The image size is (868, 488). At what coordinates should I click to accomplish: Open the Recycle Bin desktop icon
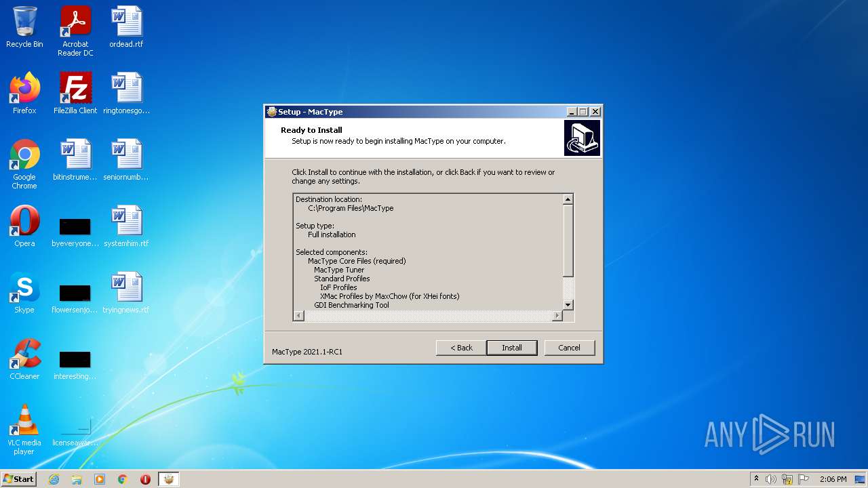[x=24, y=27]
